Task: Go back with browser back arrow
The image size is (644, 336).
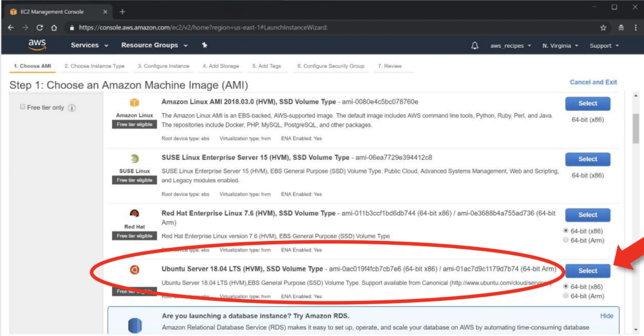Action: (x=11, y=28)
